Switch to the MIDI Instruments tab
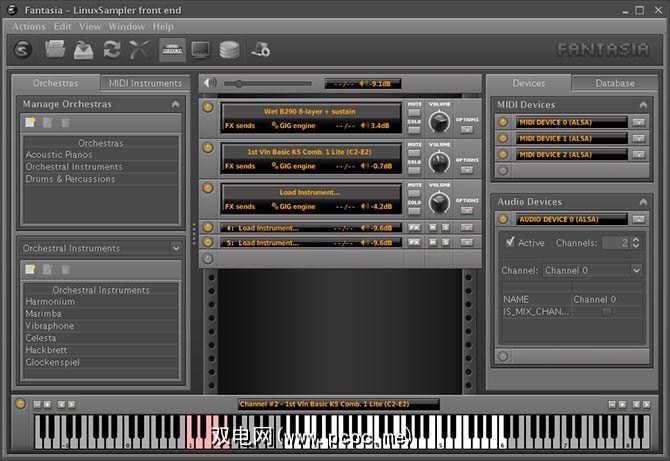The width and height of the screenshot is (670, 461). pos(143,83)
